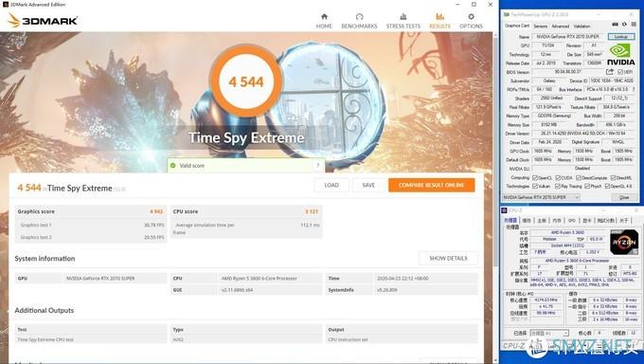Image resolution: width=644 pixels, height=364 pixels.
Task: Toggle the CUDA checkbox
Action: click(x=558, y=177)
